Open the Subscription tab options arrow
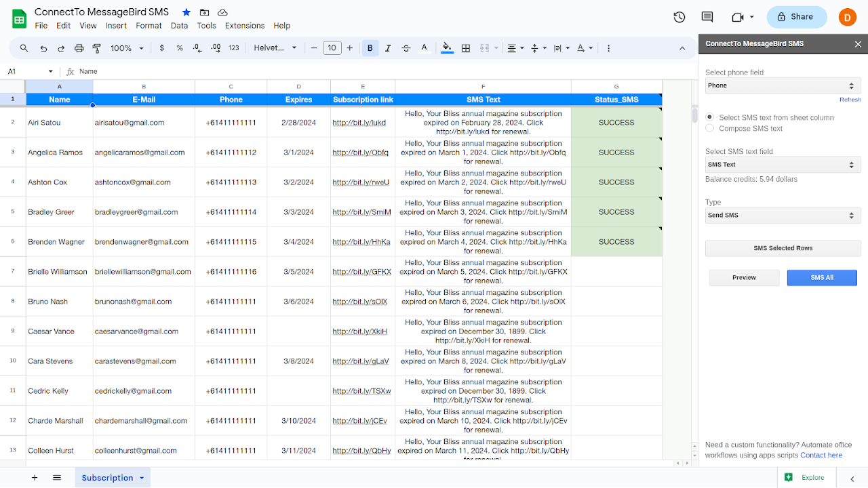 tap(142, 478)
